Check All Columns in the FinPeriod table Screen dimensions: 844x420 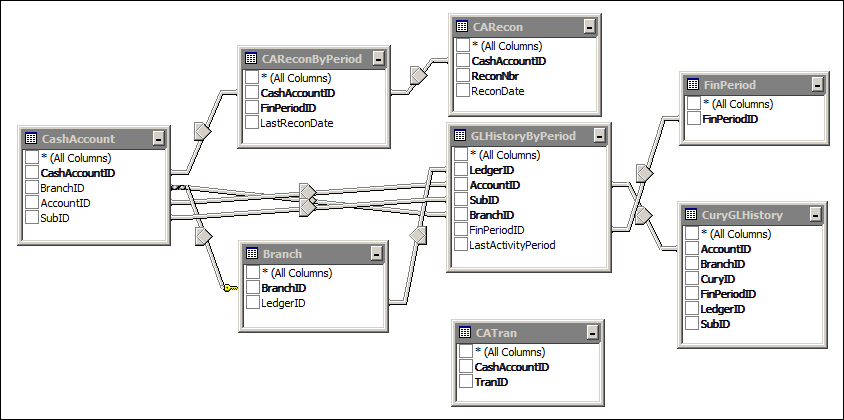[692, 104]
